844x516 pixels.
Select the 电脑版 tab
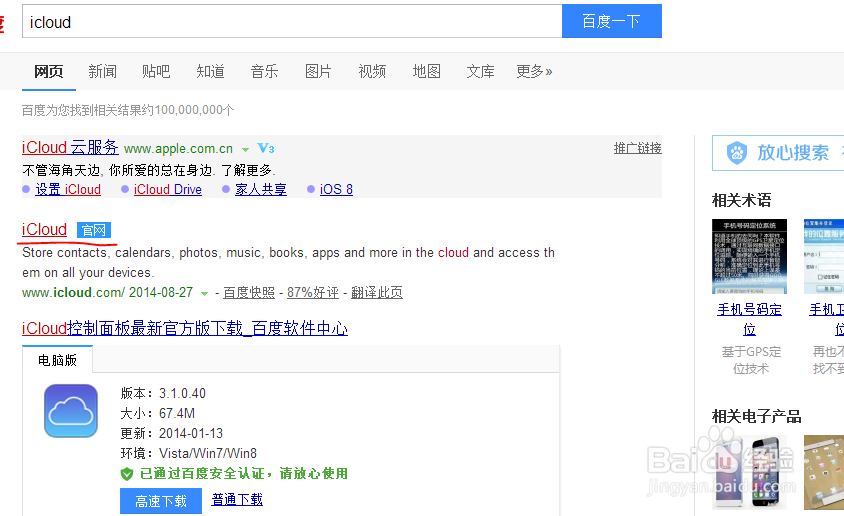pyautogui.click(x=58, y=360)
